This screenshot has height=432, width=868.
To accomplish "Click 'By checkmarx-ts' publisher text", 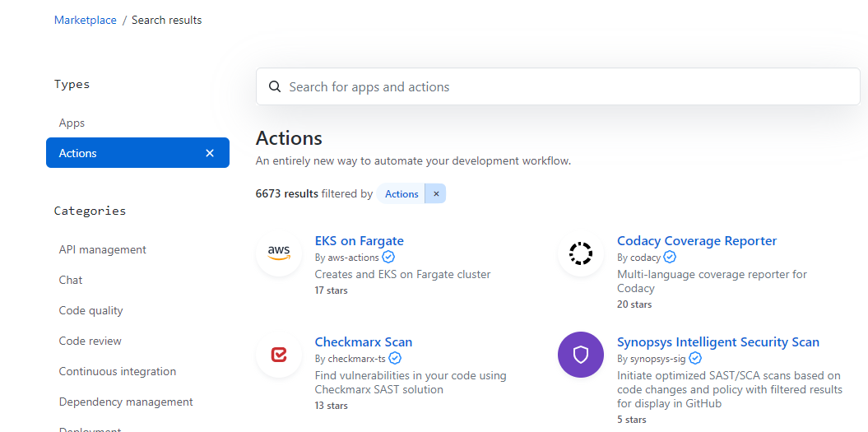I will [x=350, y=358].
